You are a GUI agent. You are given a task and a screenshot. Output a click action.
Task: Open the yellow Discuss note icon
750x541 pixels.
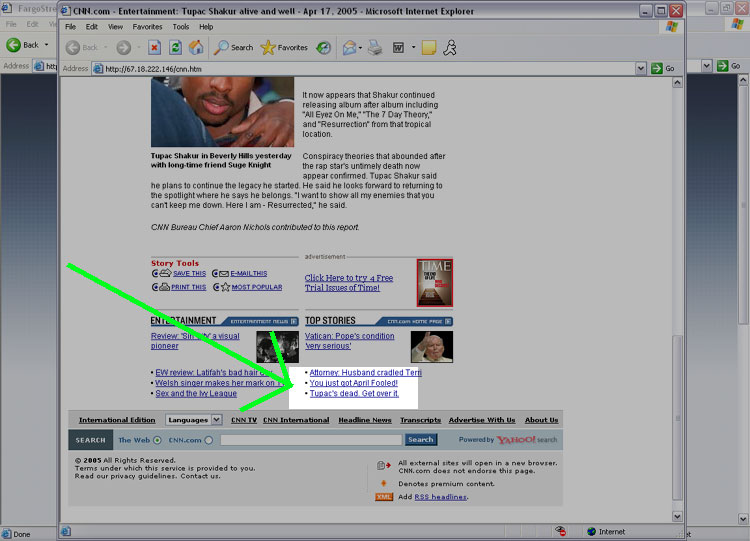(x=429, y=47)
